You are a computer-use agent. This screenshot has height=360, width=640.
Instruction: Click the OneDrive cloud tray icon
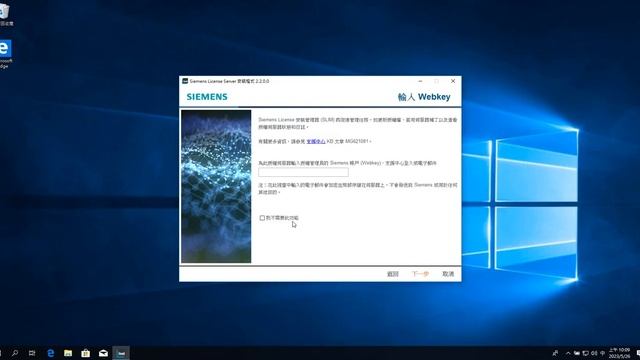tap(577, 353)
